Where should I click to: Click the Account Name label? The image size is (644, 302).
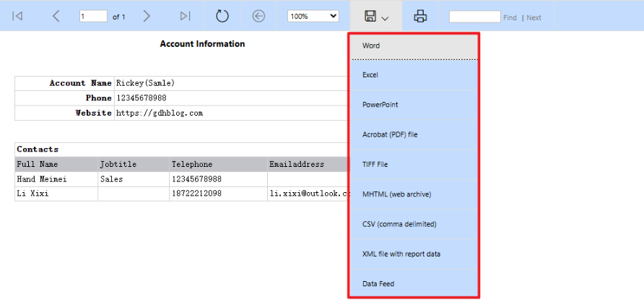pyautogui.click(x=81, y=83)
